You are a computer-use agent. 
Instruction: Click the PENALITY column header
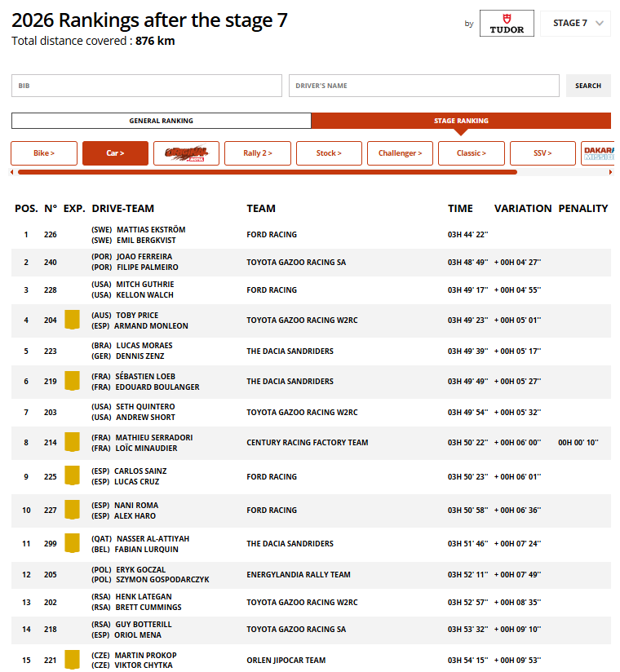pyautogui.click(x=582, y=208)
